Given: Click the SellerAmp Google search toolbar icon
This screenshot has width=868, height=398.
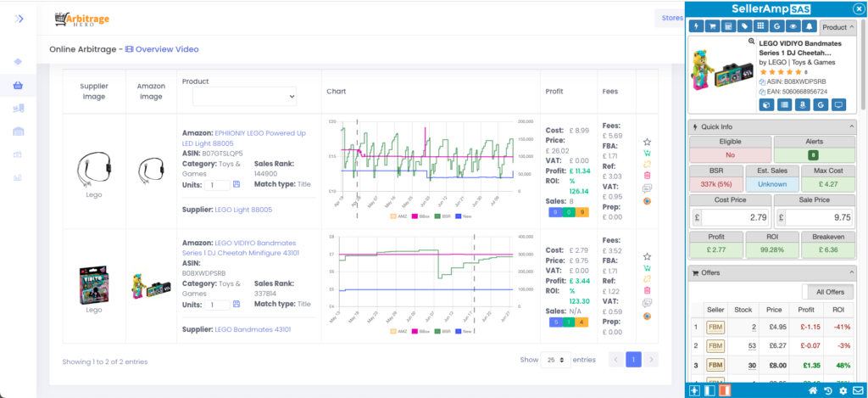Looking at the screenshot, I should (x=777, y=26).
